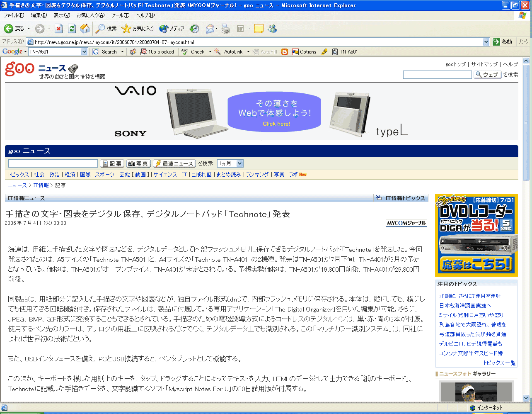The image size is (532, 414).
Task: Click the gooトップ link
Action: point(455,64)
